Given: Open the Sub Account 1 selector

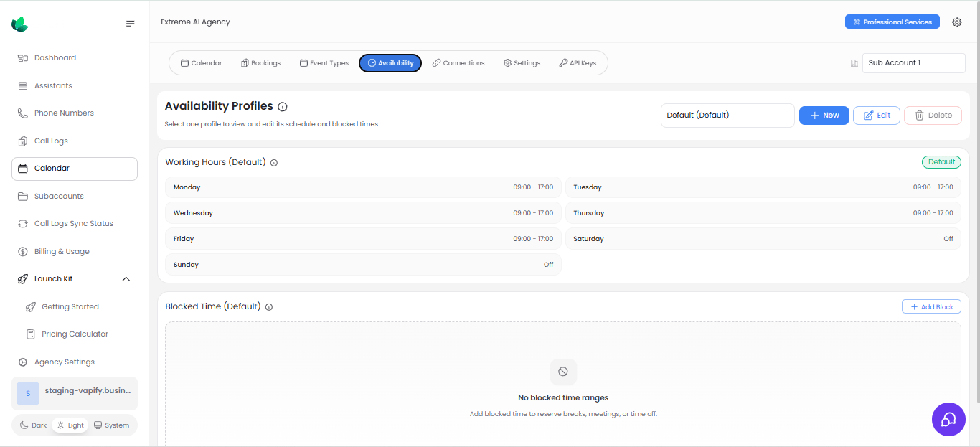Looking at the screenshot, I should (x=914, y=63).
